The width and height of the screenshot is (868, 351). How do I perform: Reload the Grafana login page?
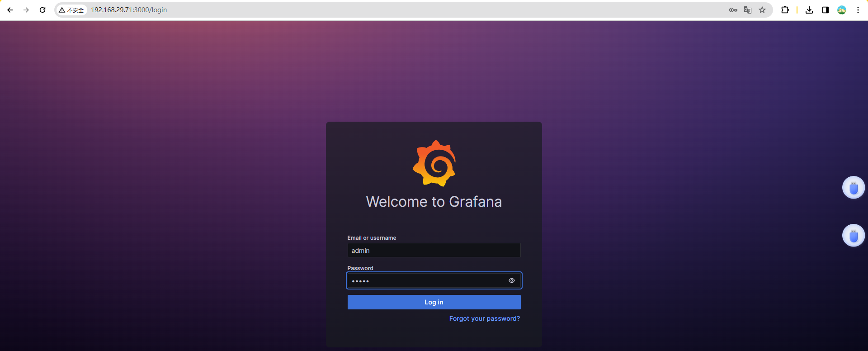(x=42, y=10)
